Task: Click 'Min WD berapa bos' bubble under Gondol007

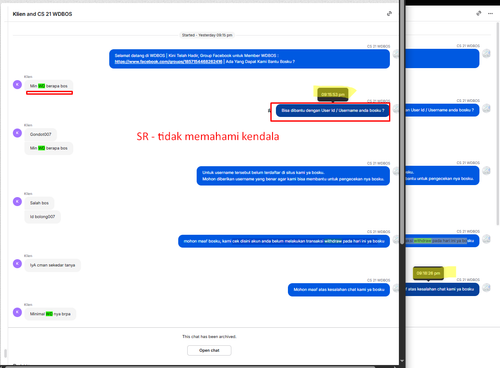Action: click(49, 148)
